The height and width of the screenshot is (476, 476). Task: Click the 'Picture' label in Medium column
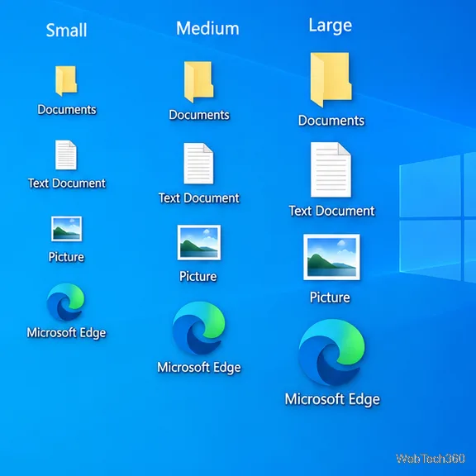click(198, 277)
